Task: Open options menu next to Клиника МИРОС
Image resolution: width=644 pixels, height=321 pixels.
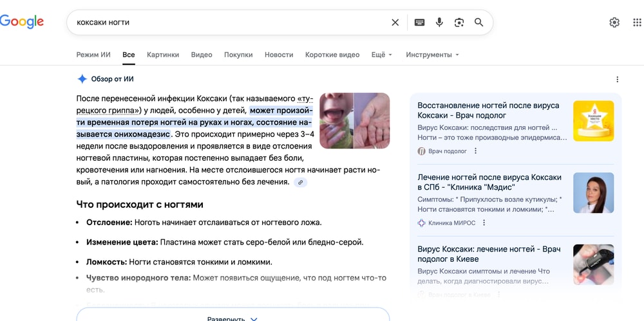Action: click(484, 223)
